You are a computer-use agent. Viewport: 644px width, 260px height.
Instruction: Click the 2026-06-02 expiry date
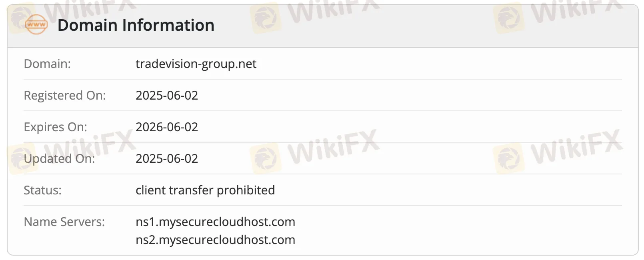pyautogui.click(x=167, y=127)
